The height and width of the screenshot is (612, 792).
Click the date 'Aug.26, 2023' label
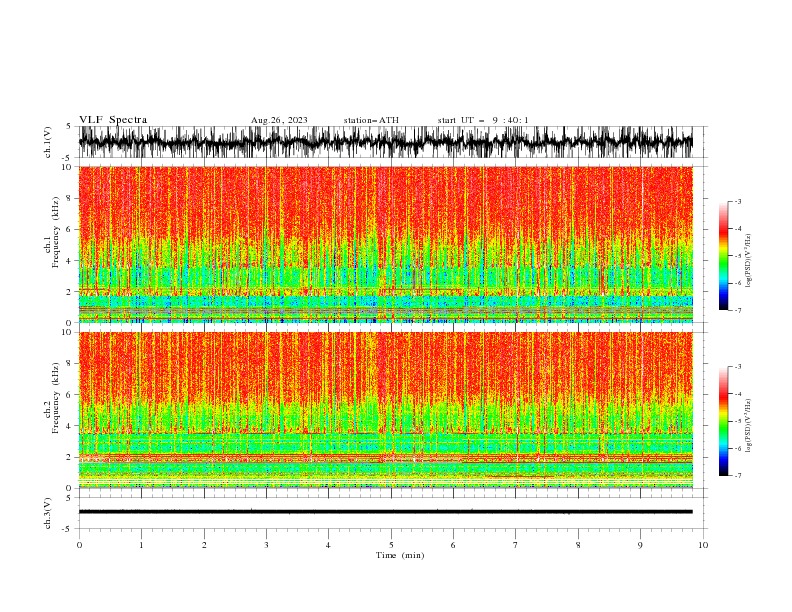point(279,120)
